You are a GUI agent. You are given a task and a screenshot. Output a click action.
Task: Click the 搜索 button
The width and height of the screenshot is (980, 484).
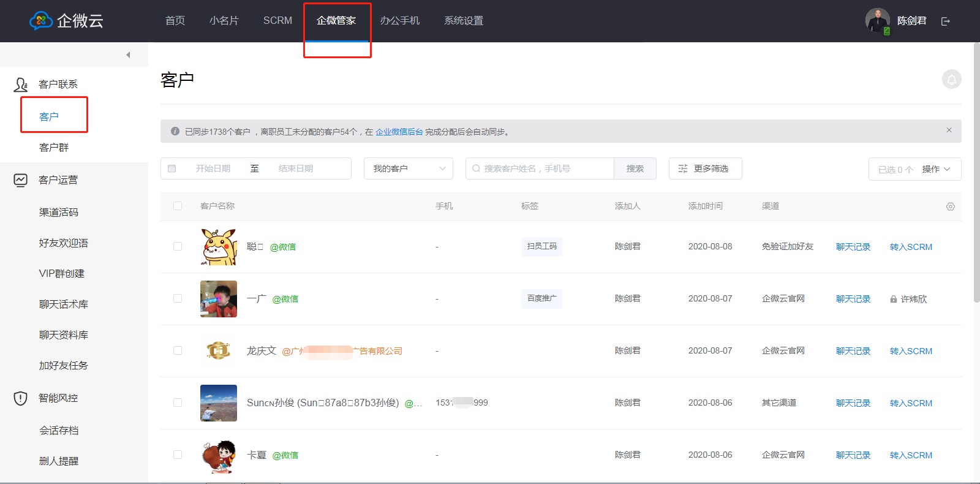635,168
